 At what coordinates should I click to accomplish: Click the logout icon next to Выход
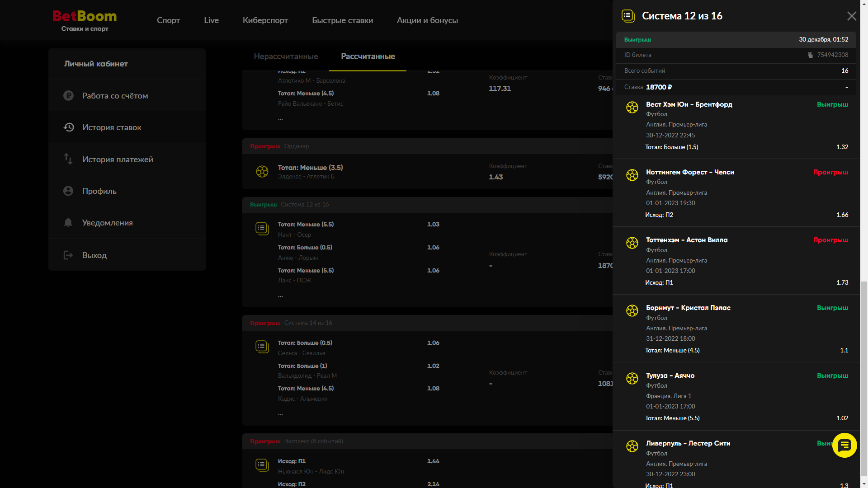(x=68, y=255)
